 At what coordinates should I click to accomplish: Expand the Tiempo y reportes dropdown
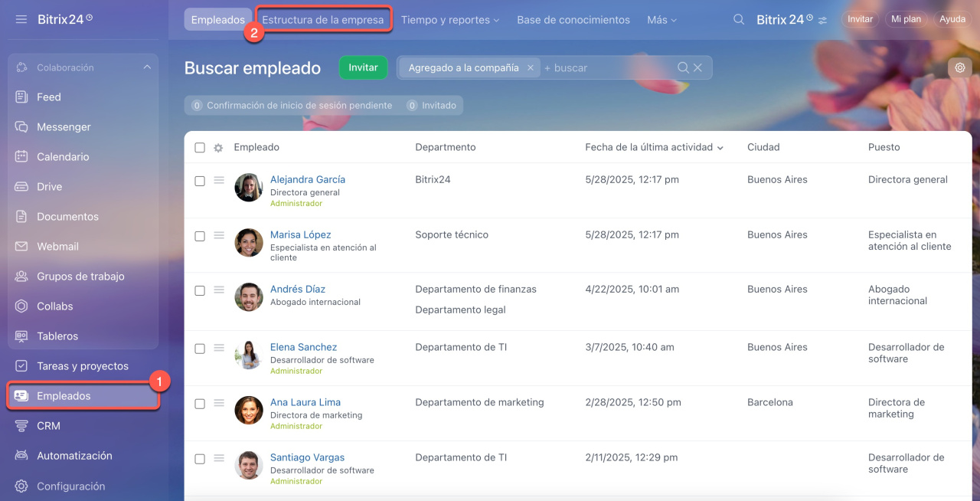tap(450, 20)
